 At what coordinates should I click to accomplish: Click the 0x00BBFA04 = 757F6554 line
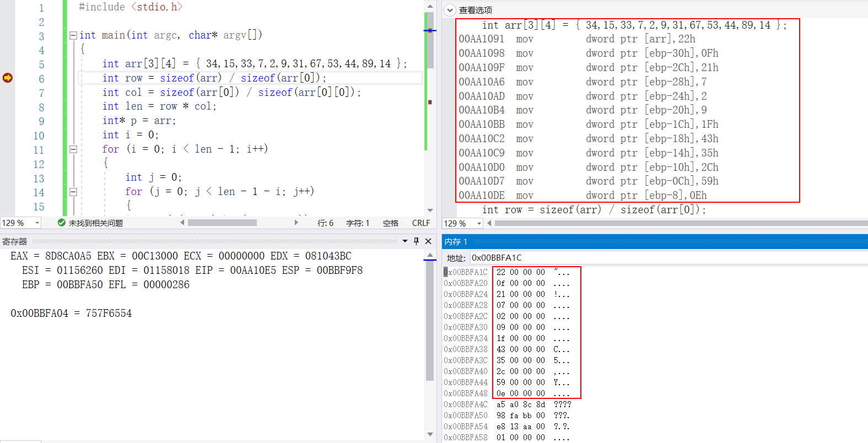(71, 314)
